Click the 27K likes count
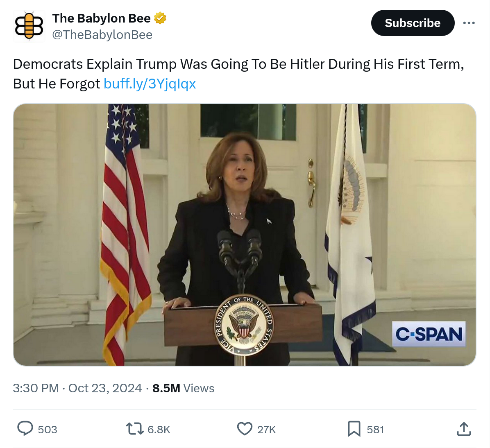The height and width of the screenshot is (448, 490). (266, 430)
